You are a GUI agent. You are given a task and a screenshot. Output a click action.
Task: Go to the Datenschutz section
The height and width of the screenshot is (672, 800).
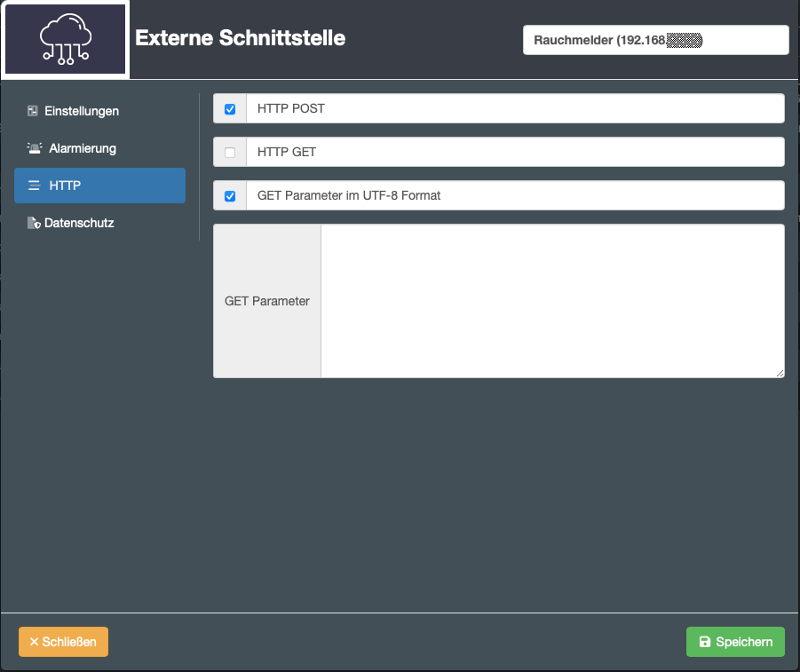pos(79,223)
